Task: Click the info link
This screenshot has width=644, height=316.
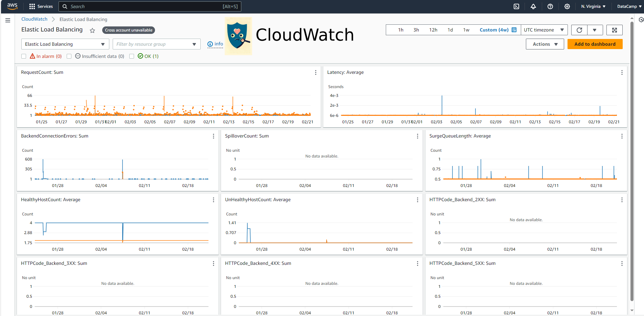Action: 215,44
